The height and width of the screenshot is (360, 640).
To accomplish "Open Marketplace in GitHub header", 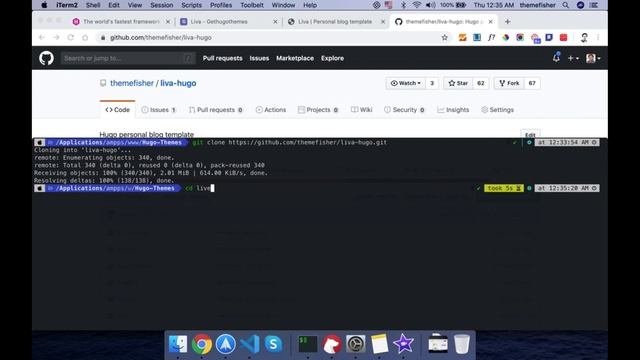I will [295, 58].
